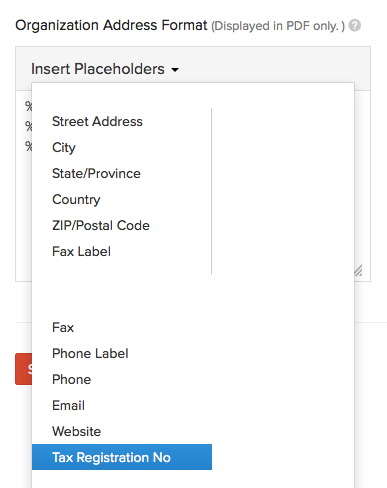Click the empty right column of dropdown
This screenshot has height=488, width=387.
coord(283,191)
